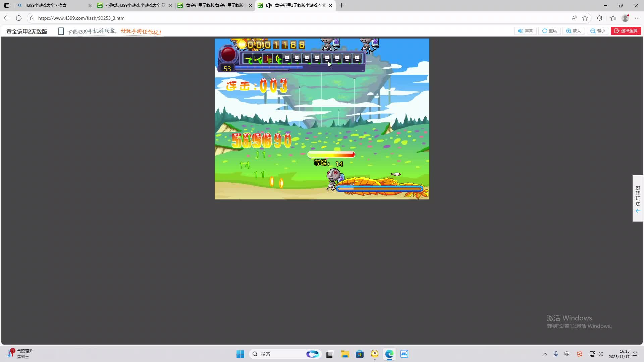
Task: Add page to favorites star icon
Action: pyautogui.click(x=585, y=18)
